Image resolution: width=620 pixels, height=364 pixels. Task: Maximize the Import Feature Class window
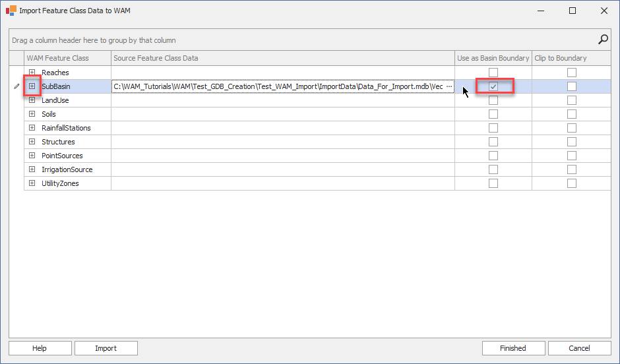click(x=572, y=11)
